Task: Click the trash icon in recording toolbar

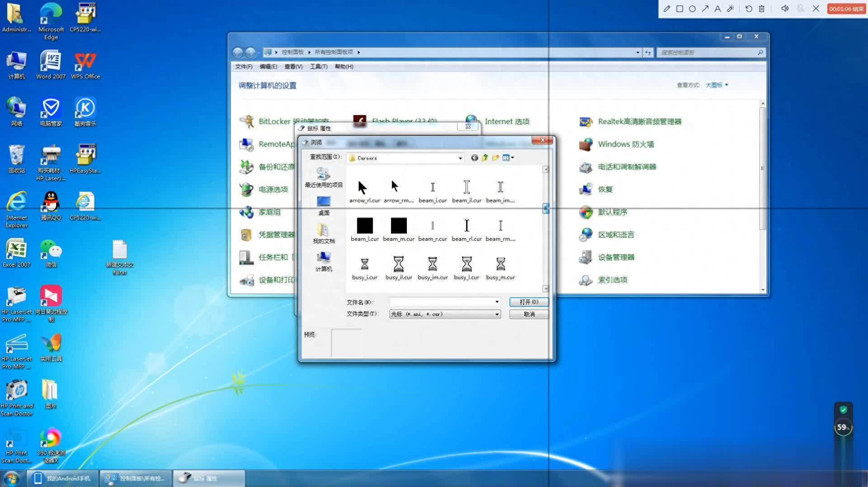Action: pyautogui.click(x=762, y=9)
